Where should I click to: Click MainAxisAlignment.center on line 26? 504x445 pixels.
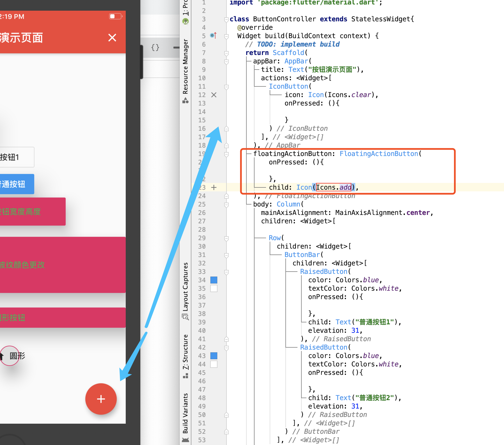[x=382, y=213]
